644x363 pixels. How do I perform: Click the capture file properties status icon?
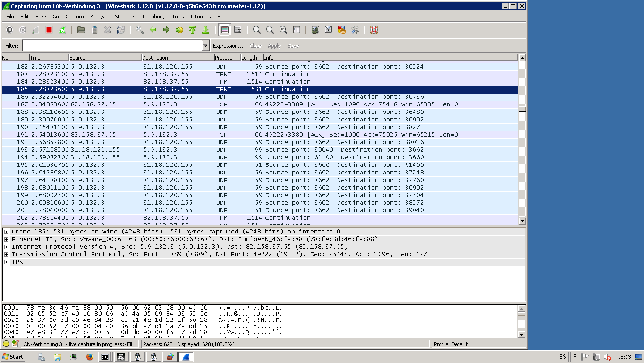(15, 344)
